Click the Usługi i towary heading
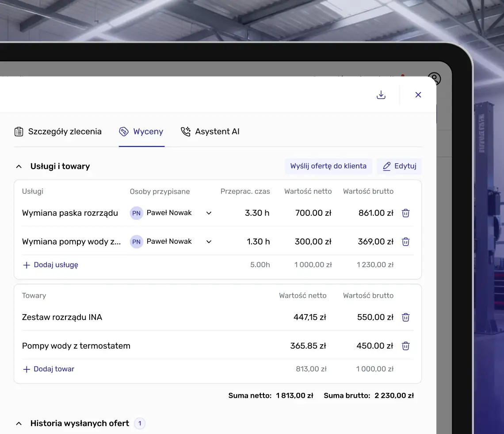Screen dimensions: 504x434 point(60,166)
